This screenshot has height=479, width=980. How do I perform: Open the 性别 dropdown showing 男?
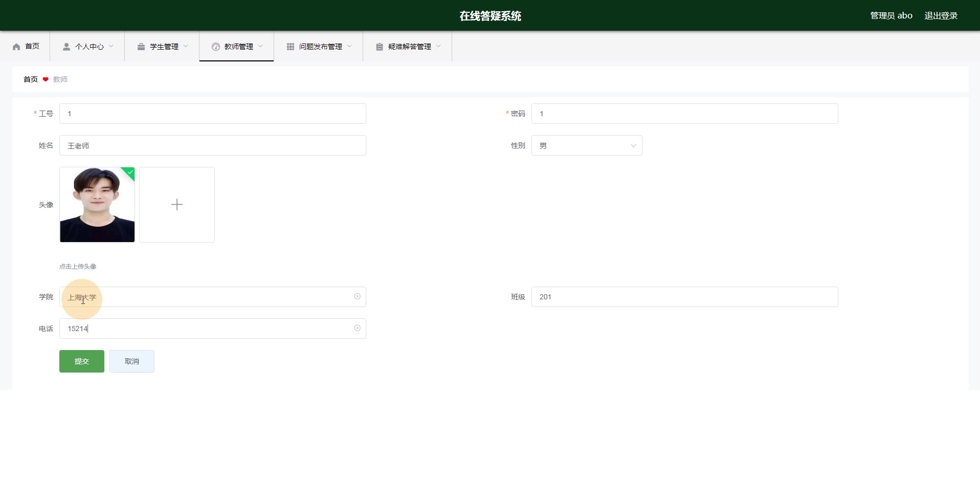tap(587, 145)
